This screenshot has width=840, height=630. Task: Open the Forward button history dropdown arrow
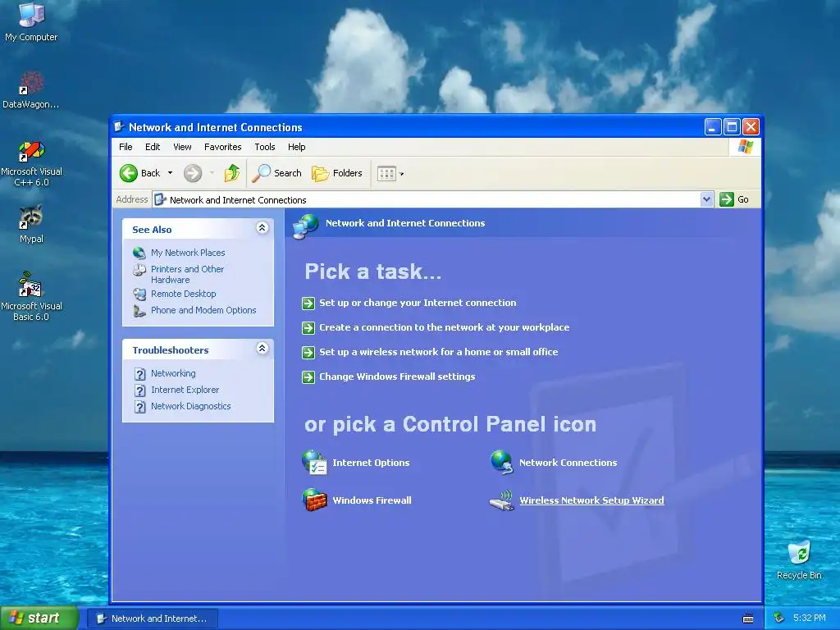pyautogui.click(x=212, y=173)
